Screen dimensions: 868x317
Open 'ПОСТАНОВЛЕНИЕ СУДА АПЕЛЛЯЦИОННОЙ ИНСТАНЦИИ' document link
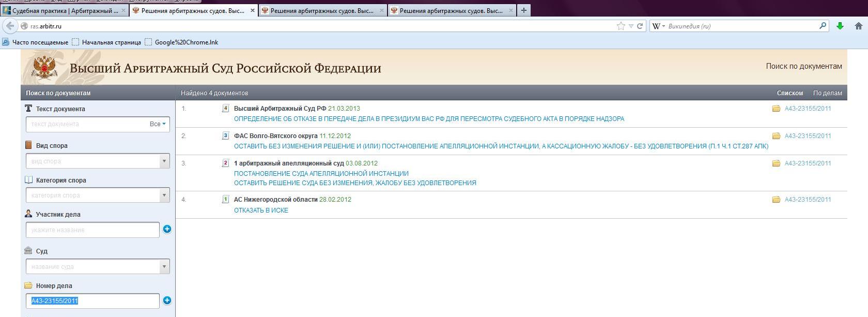coord(321,174)
